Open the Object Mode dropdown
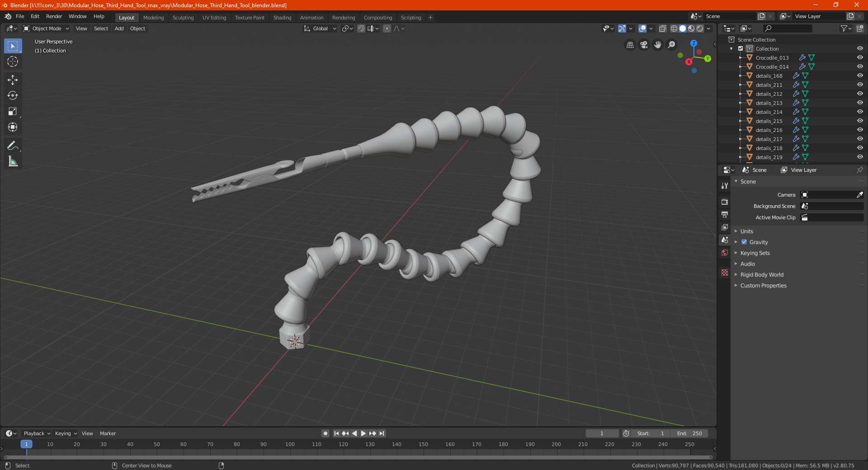This screenshot has width=868, height=470. pyautogui.click(x=46, y=28)
